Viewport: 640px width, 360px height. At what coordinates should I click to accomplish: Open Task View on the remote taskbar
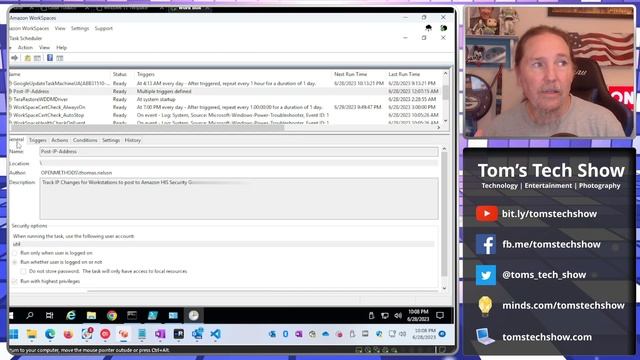pos(50,315)
